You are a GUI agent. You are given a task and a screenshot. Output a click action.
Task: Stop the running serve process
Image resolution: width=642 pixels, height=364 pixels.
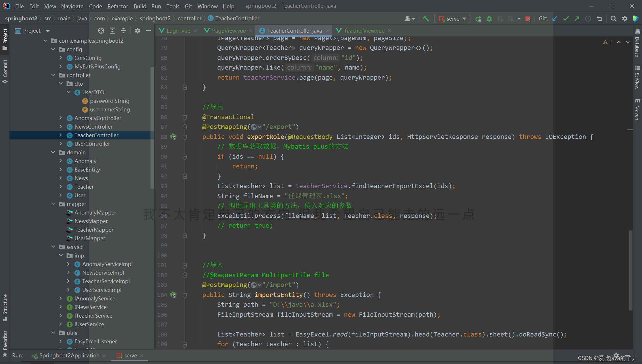[528, 18]
